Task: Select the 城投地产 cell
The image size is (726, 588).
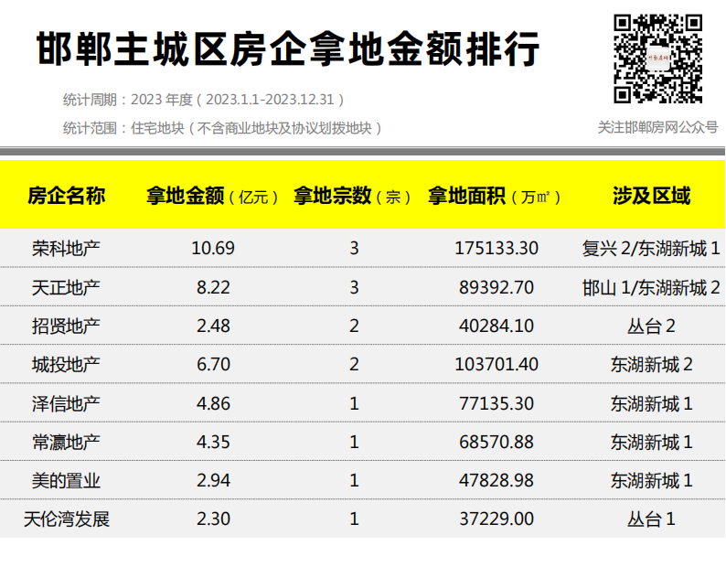Action: point(66,365)
